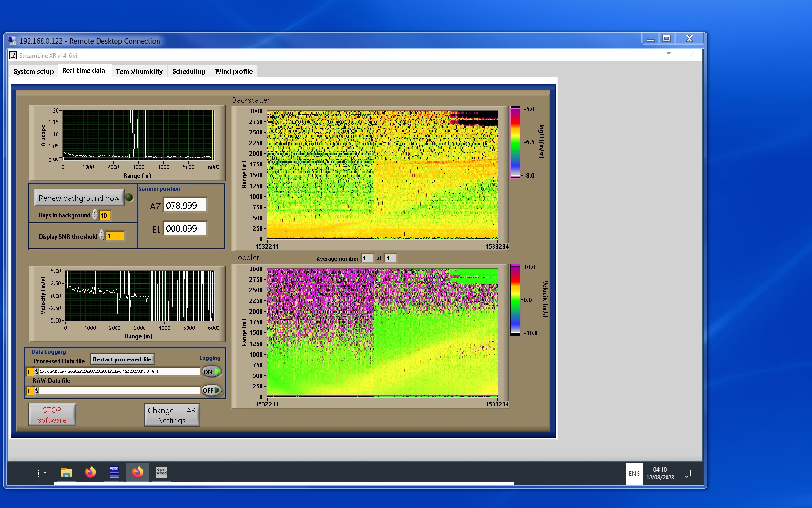Click the AZ scanner position field

[185, 205]
